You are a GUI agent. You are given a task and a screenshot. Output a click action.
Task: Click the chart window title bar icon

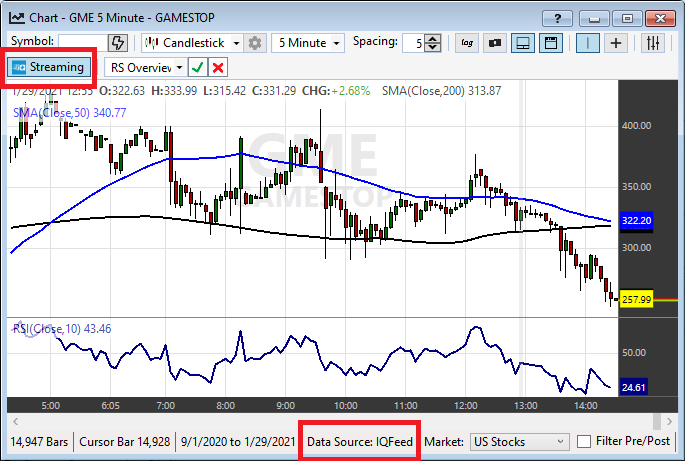17,18
